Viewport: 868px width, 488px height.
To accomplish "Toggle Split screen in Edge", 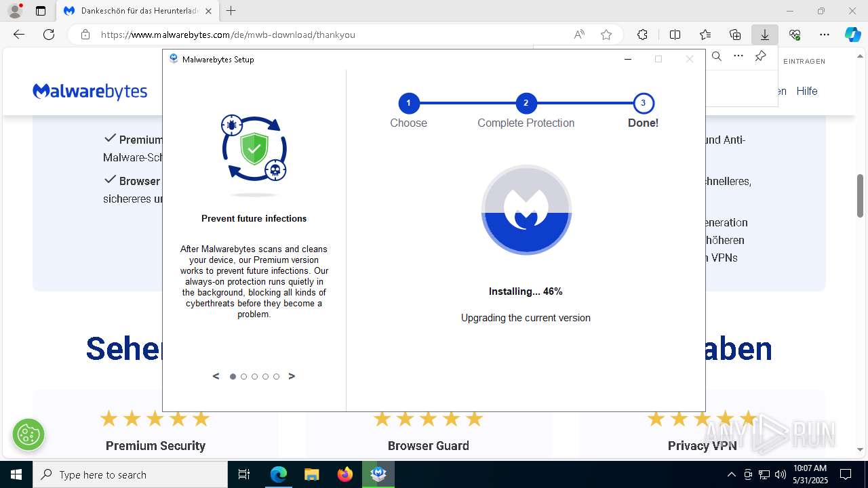I will click(675, 35).
